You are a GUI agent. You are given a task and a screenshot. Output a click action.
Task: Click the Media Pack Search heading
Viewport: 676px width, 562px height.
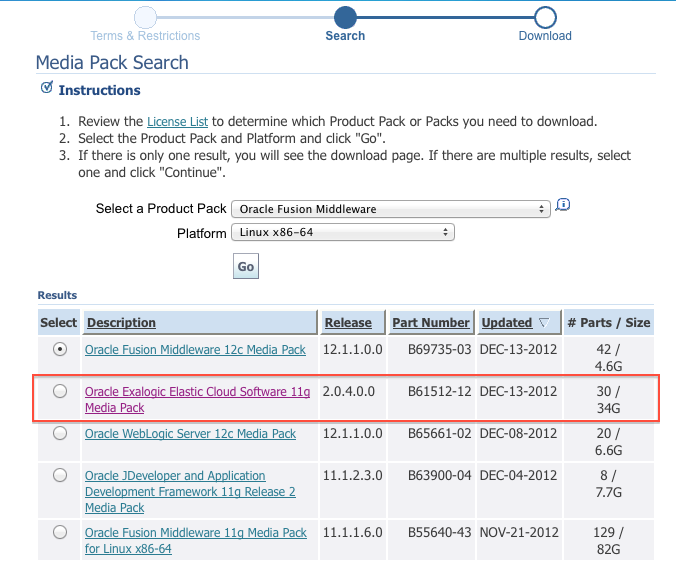tap(112, 62)
